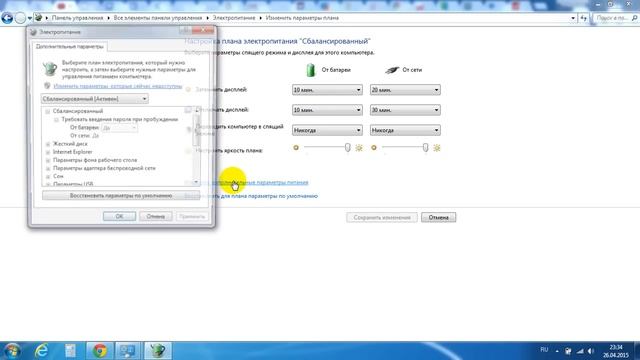Open plugged-in sleep Никогда dropdown
The height and width of the screenshot is (360, 640).
(405, 130)
